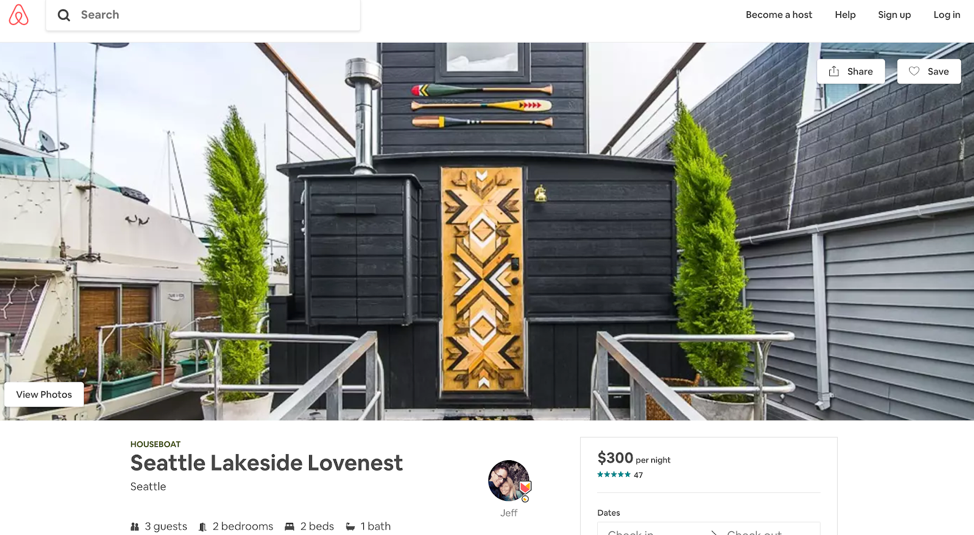Open the Become a host link
The height and width of the screenshot is (535, 974).
779,15
